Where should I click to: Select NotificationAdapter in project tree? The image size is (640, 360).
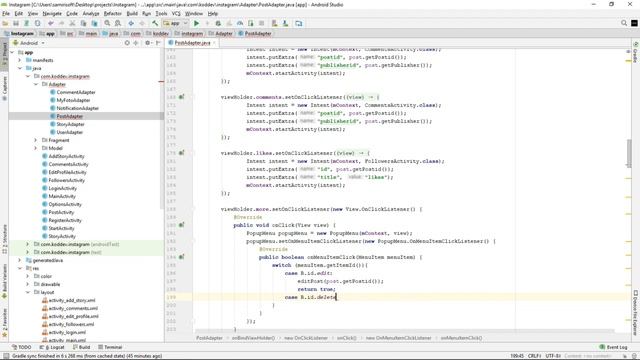click(78, 108)
